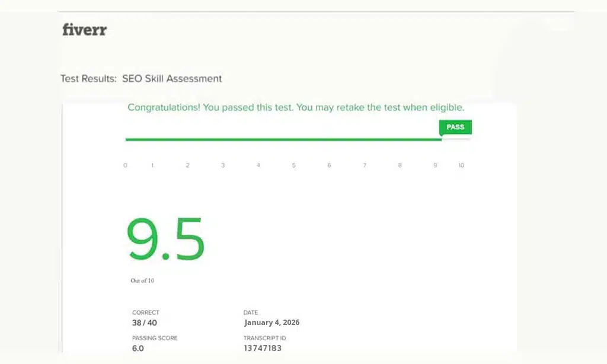This screenshot has height=364, width=607.
Task: Click the number 9 below the pass marker
Action: [x=435, y=165]
